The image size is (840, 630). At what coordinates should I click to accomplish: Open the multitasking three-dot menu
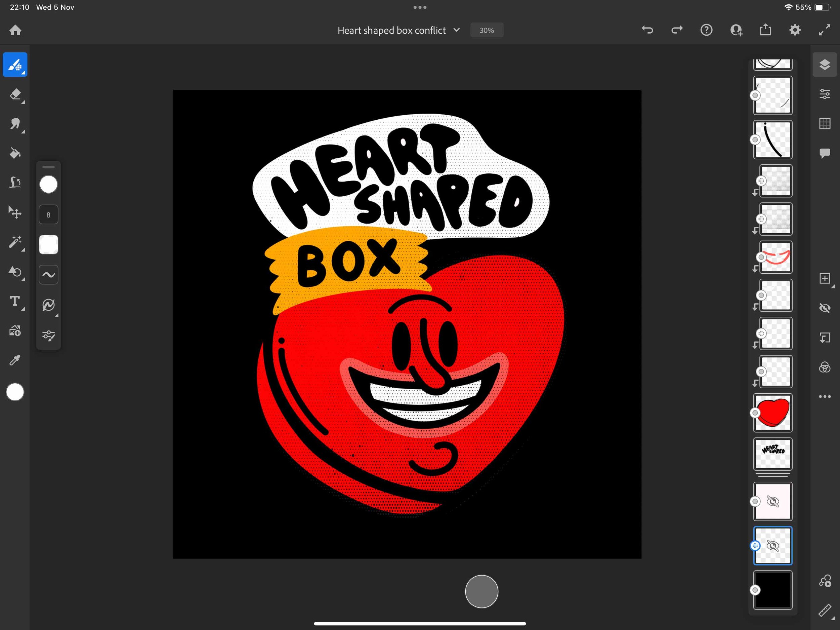[420, 7]
